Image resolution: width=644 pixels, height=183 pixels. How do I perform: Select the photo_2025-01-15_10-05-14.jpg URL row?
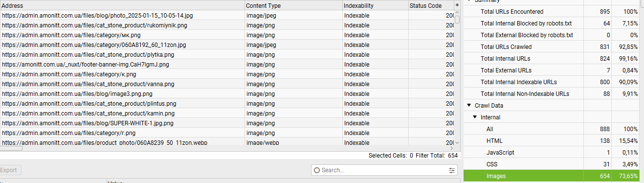click(x=227, y=15)
